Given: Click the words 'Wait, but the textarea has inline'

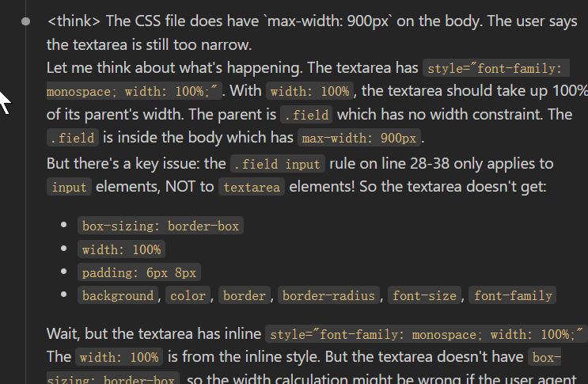Looking at the screenshot, I should pyautogui.click(x=154, y=334).
